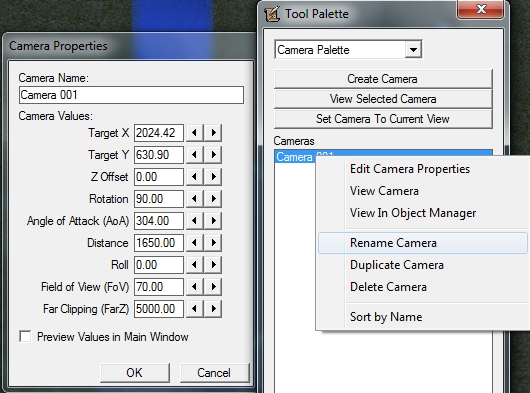Click into the Camera Name field
The image size is (530, 393).
click(x=131, y=95)
